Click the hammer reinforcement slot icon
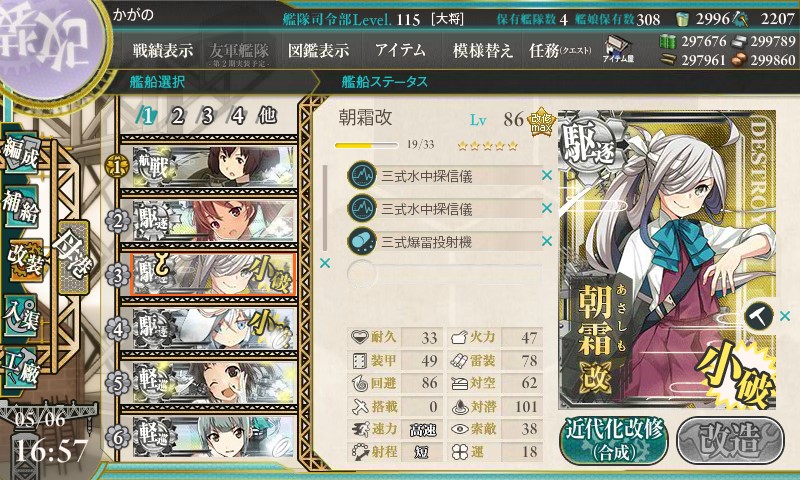Image resolution: width=800 pixels, height=480 pixels. coord(758,316)
